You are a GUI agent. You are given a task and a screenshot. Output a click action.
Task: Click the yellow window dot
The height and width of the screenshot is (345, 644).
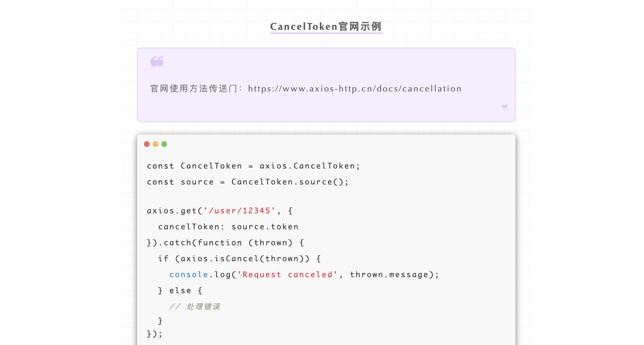tap(155, 144)
